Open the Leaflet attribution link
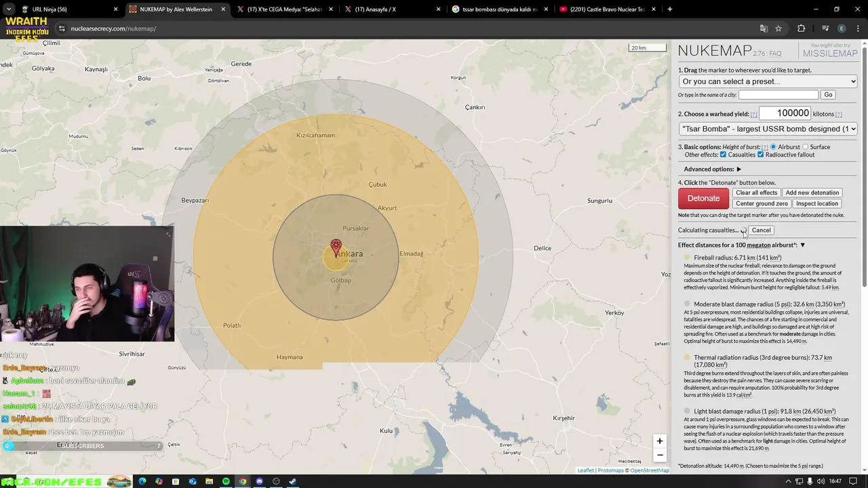The height and width of the screenshot is (488, 868). pyautogui.click(x=585, y=470)
